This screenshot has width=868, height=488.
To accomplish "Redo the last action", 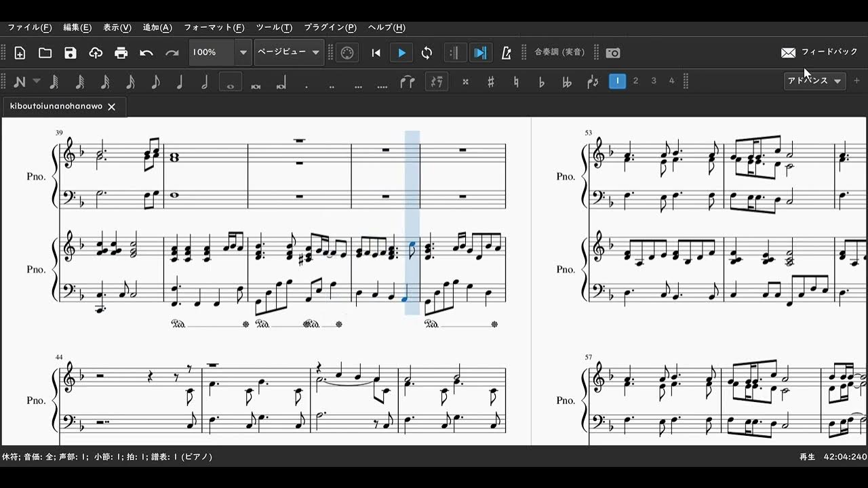I will (x=172, y=53).
